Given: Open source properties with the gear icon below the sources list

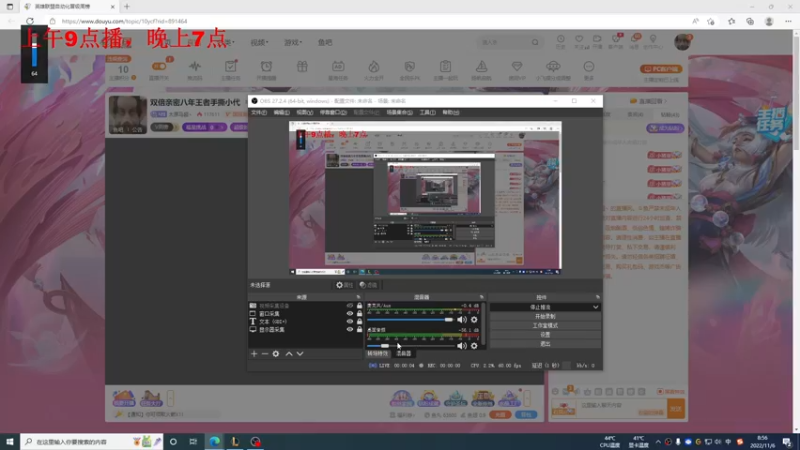Looking at the screenshot, I should click(276, 354).
